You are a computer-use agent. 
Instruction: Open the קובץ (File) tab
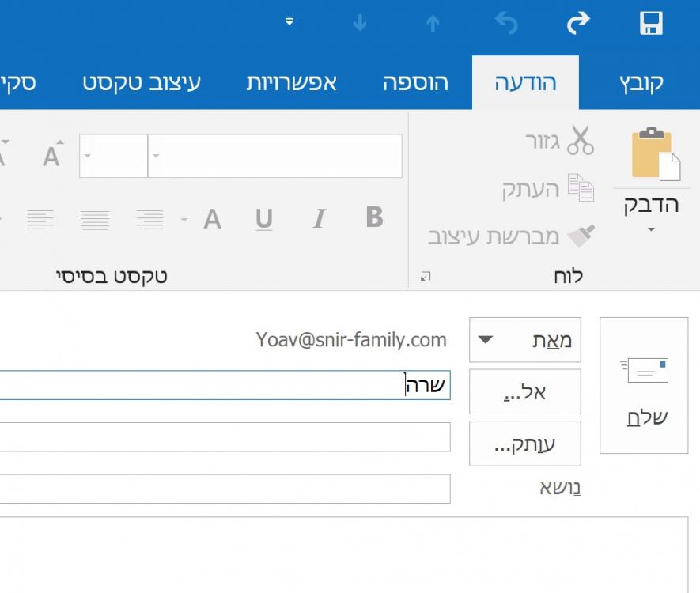pyautogui.click(x=641, y=83)
